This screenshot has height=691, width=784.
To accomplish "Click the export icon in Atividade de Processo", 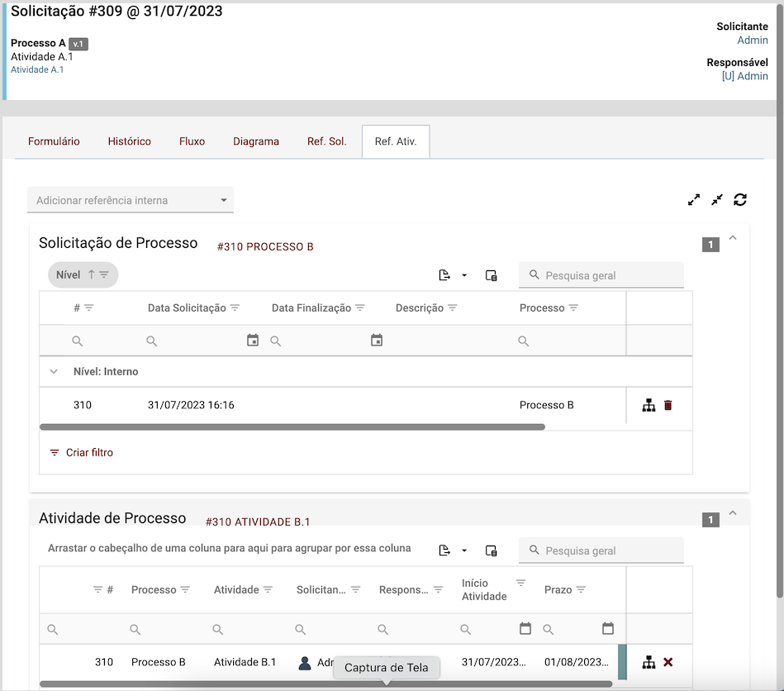I will 444,550.
